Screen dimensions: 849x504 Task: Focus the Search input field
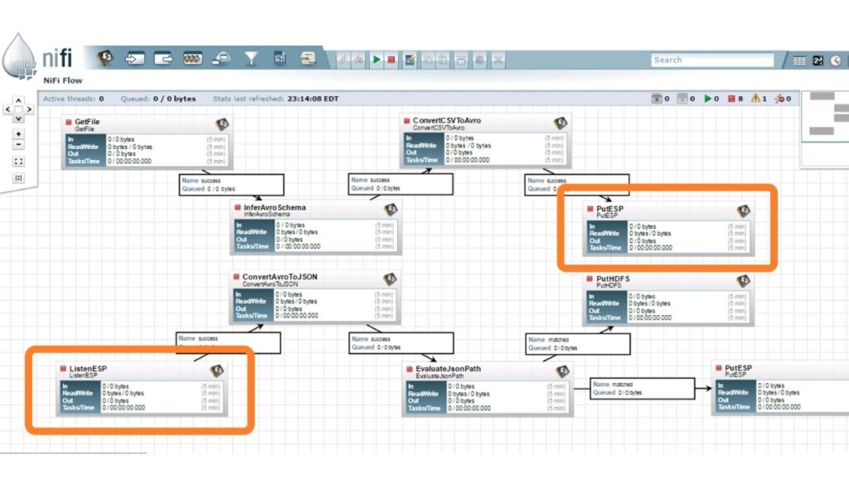(x=712, y=60)
